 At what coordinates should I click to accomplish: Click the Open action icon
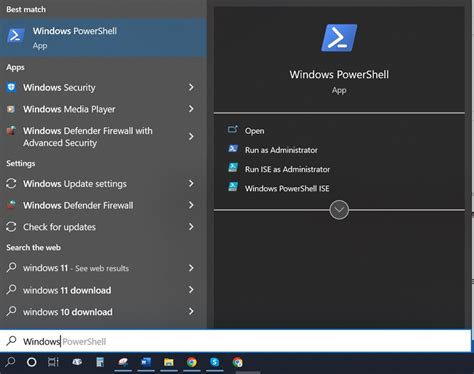click(233, 129)
